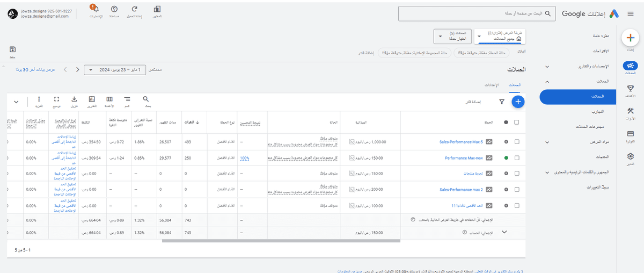Select the Performance Max-new row checkbox
644x273 pixels.
(x=516, y=158)
